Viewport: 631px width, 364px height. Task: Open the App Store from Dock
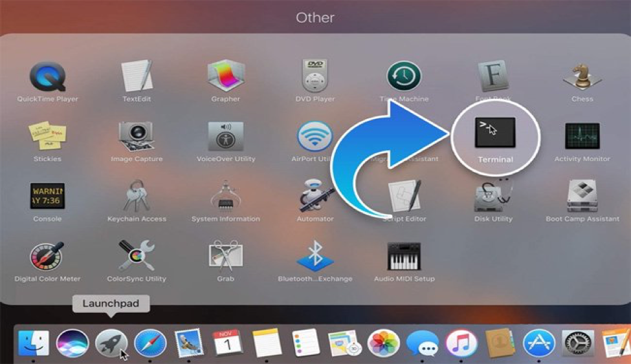[x=539, y=343]
